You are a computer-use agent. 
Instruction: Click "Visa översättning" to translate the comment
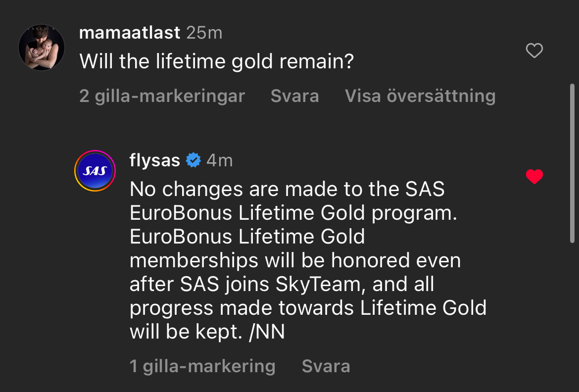coord(420,96)
